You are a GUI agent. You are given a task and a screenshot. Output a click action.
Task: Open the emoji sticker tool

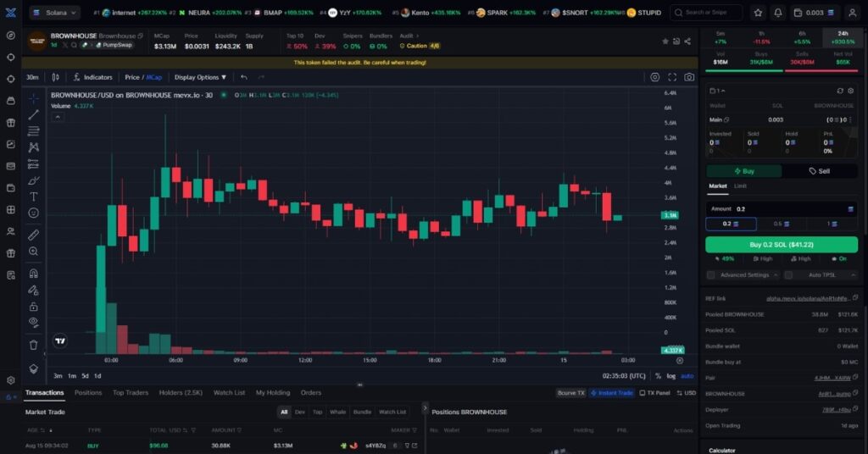point(34,213)
